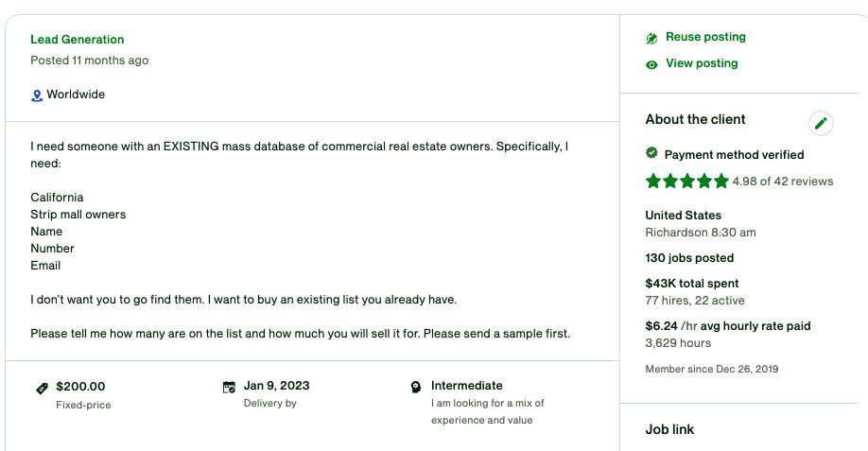Click the payment verified checkmark badge
Screen dimensions: 868x451
[651, 153]
